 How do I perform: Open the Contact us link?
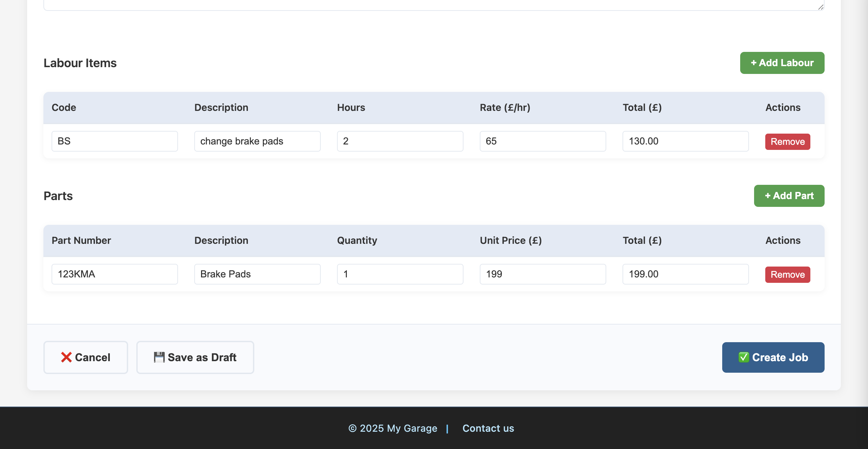point(488,428)
